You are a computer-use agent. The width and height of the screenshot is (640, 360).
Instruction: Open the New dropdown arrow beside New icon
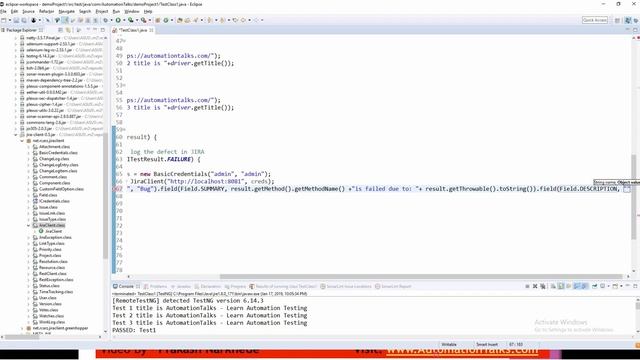click(9, 20)
